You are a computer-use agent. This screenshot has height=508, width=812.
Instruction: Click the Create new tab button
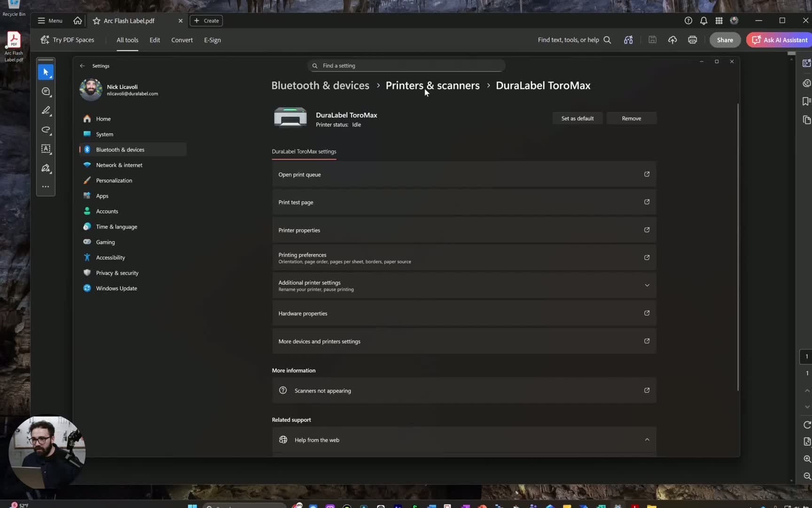(x=206, y=21)
